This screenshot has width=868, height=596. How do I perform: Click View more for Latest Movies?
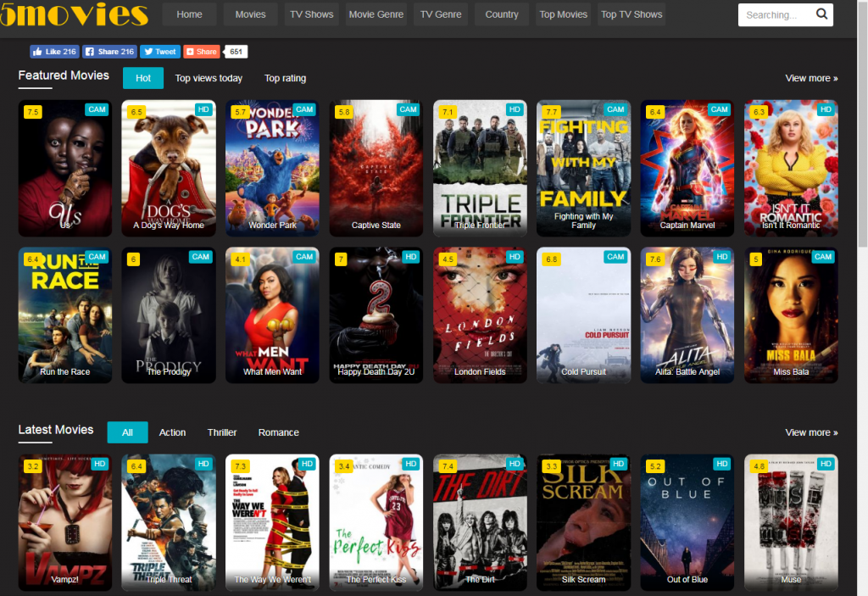(x=811, y=432)
